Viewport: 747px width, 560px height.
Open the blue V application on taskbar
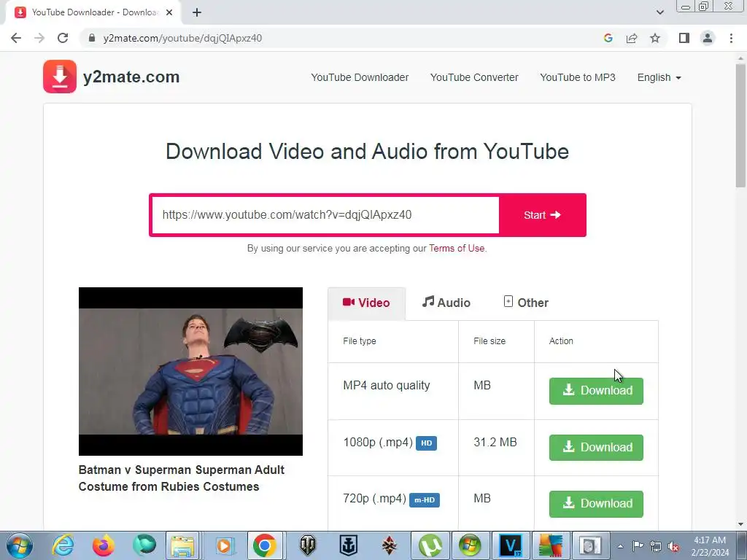(x=511, y=545)
